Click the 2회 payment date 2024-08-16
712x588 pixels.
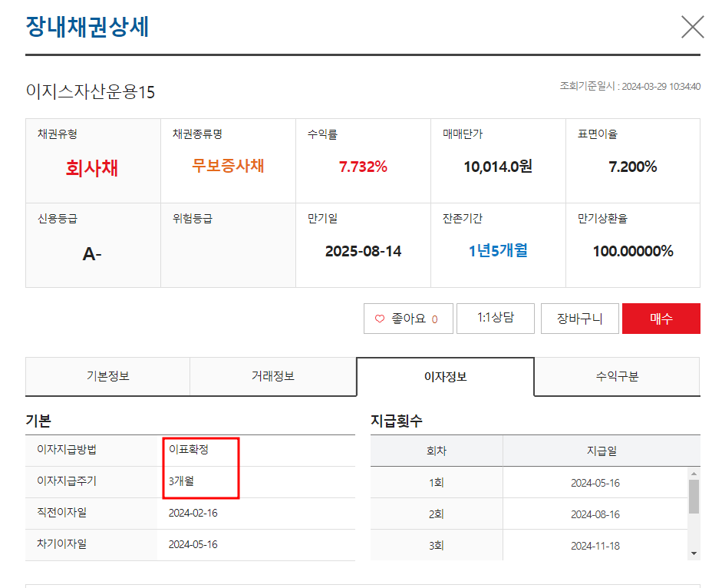pyautogui.click(x=595, y=514)
